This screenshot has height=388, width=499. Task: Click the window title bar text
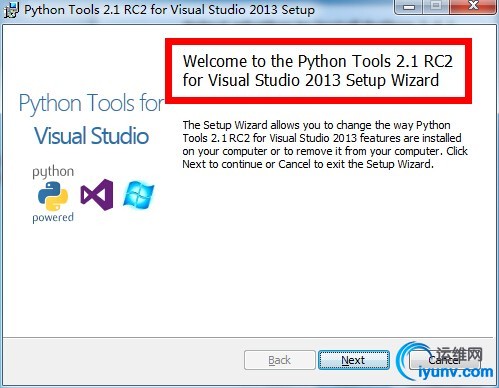coord(169,9)
